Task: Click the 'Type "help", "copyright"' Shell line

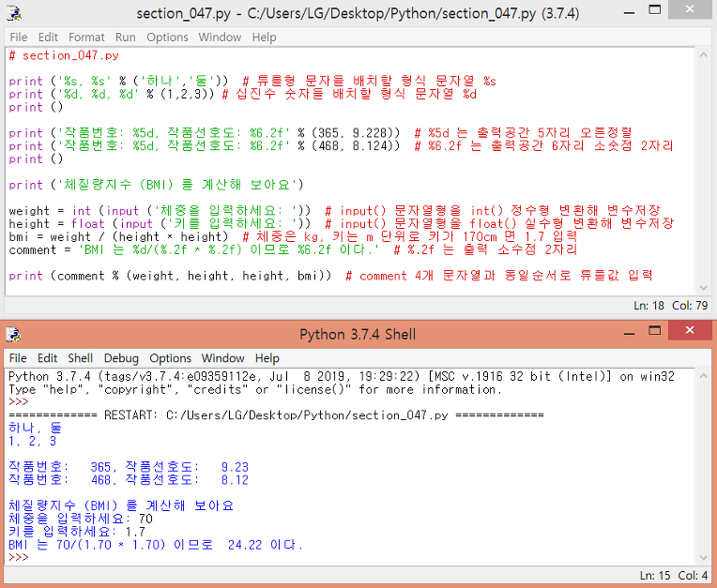Action: 255,389
